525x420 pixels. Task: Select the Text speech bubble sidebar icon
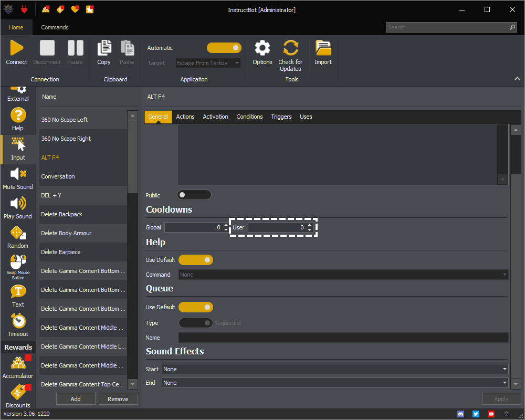(18, 291)
